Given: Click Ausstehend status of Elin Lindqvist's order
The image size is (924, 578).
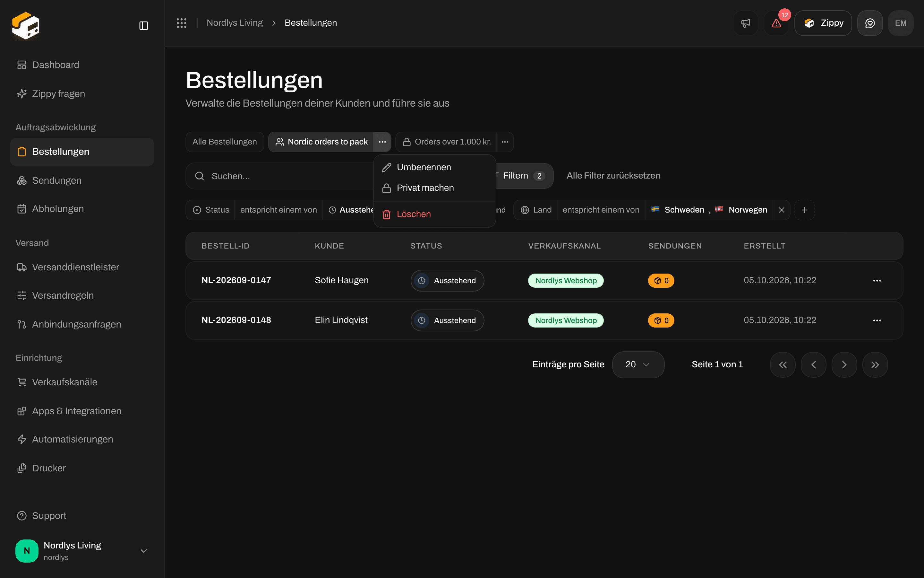Looking at the screenshot, I should [447, 320].
